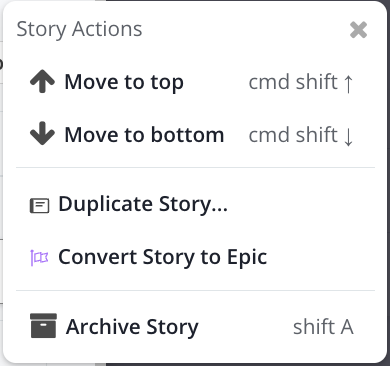Screen dimensions: 390x366
Task: Choose Move to bottom from the menu
Action: [x=192, y=134]
